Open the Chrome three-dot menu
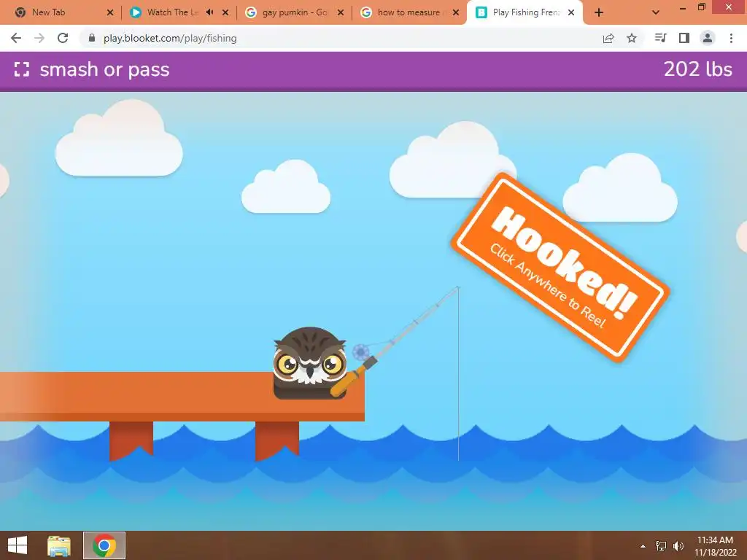 731,38
